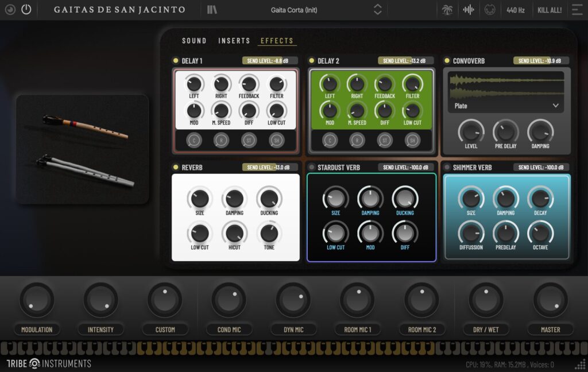Click the preset up/down arrows

click(378, 10)
